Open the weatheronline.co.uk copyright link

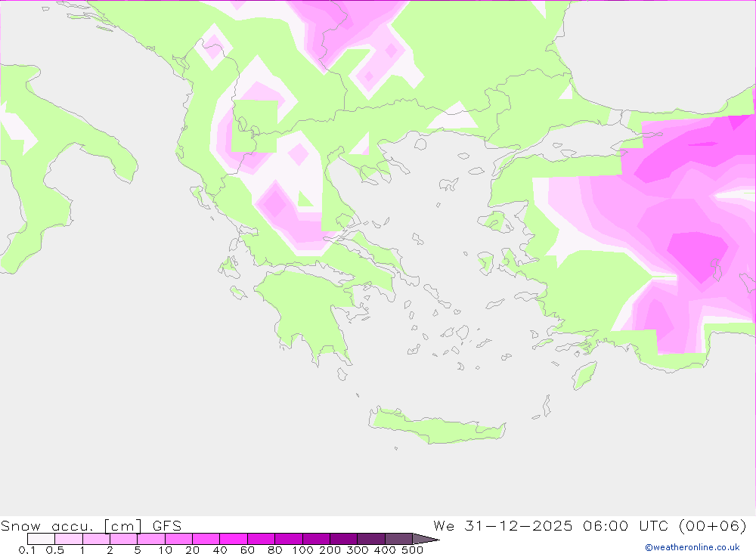tap(692, 547)
